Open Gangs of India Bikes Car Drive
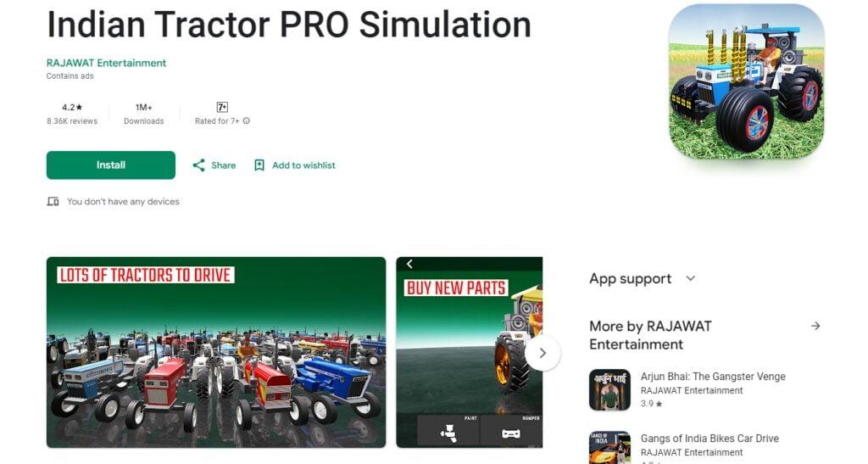The width and height of the screenshot is (868, 464). pyautogui.click(x=709, y=439)
